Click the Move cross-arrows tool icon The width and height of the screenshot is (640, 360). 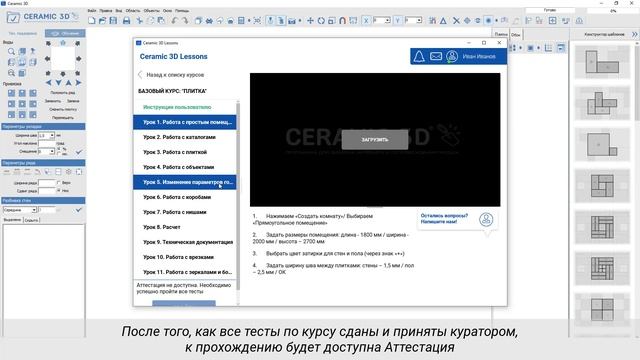310,20
